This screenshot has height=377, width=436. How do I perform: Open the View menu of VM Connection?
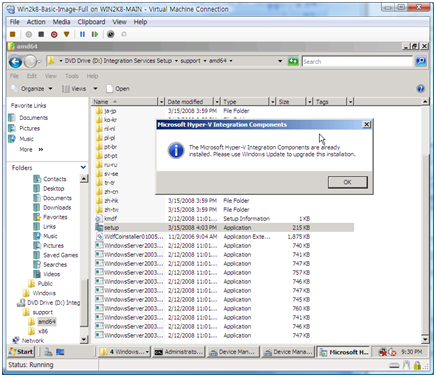pos(119,22)
